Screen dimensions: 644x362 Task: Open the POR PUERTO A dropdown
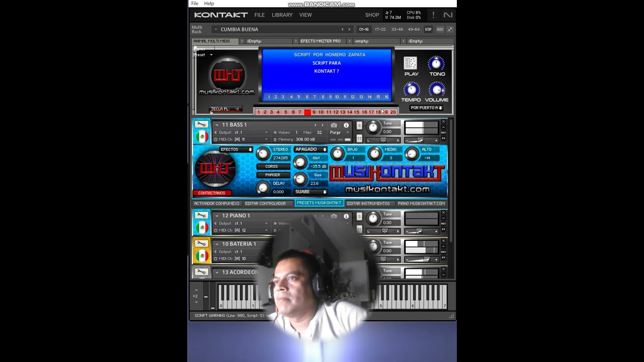coord(426,108)
